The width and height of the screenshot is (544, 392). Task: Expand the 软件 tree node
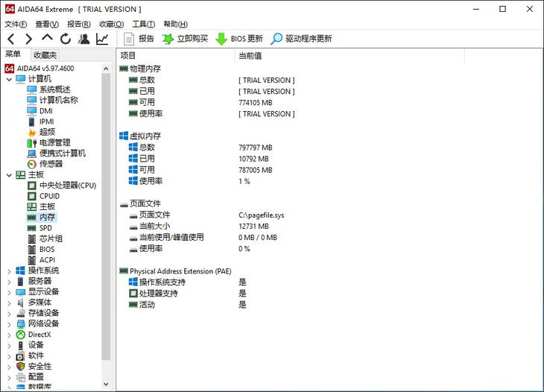pos(9,357)
